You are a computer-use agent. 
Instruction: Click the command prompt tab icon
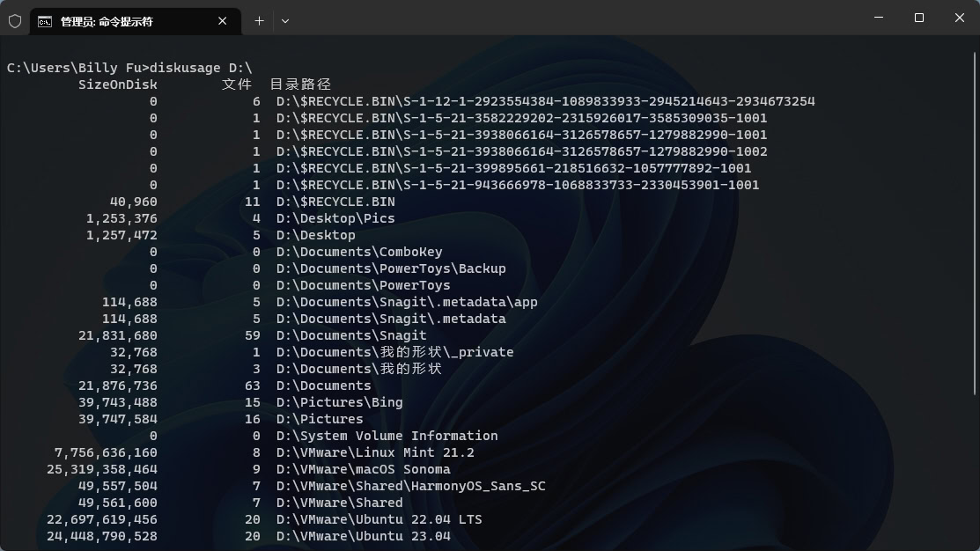click(x=44, y=22)
